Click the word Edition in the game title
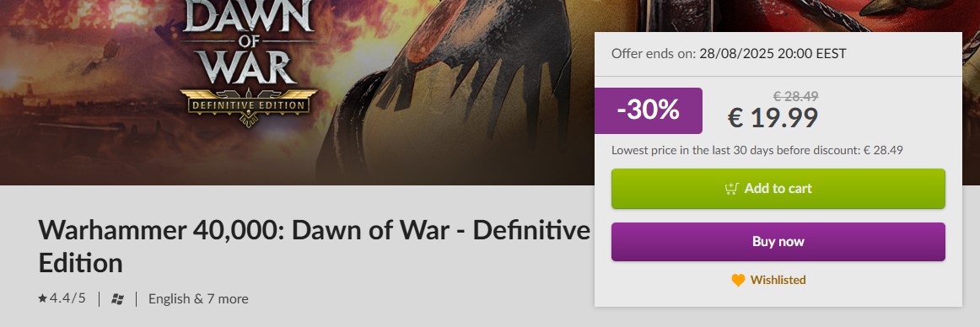980x327 pixels. pyautogui.click(x=81, y=263)
